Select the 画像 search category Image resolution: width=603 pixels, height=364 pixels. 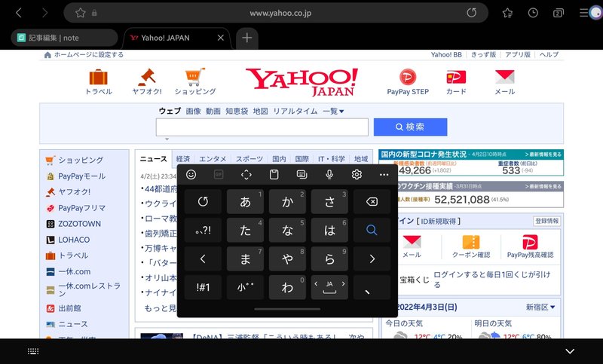click(194, 111)
